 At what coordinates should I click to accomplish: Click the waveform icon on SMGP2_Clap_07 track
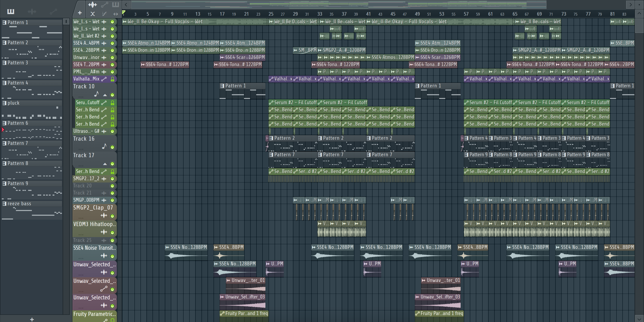pos(104,216)
